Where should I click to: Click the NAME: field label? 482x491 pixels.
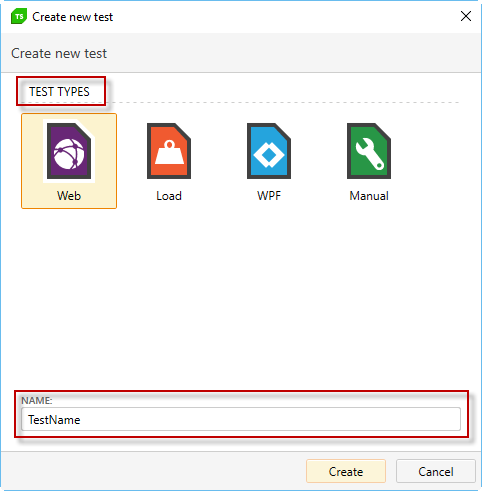tap(37, 400)
